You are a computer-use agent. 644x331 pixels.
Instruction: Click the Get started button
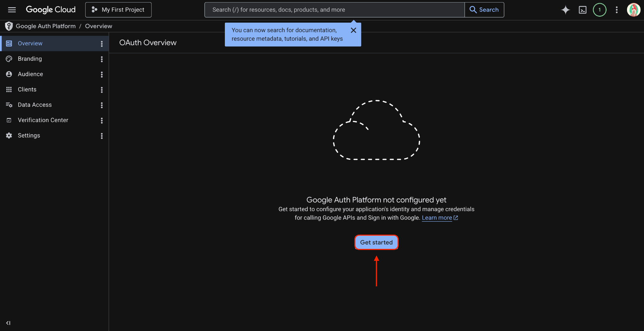(x=376, y=243)
